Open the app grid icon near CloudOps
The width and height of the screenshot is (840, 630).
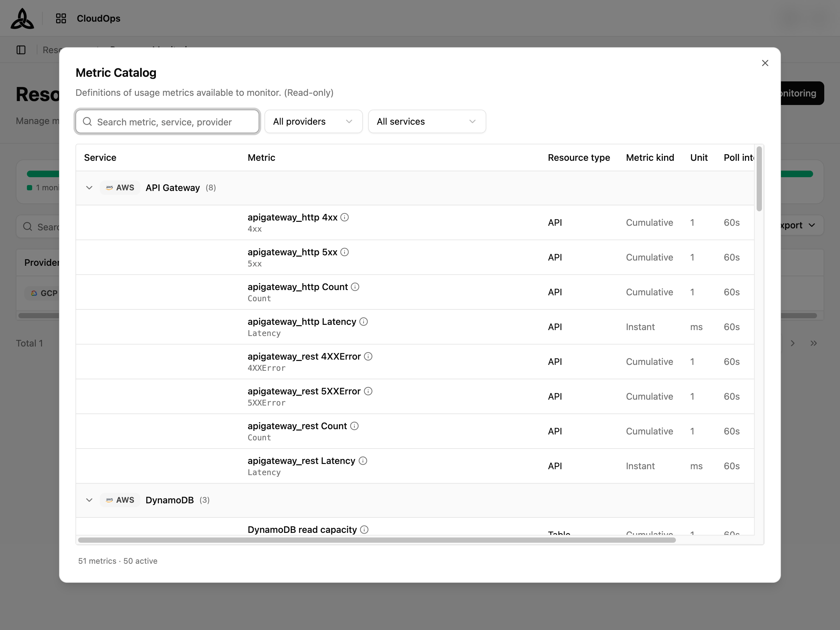(61, 18)
